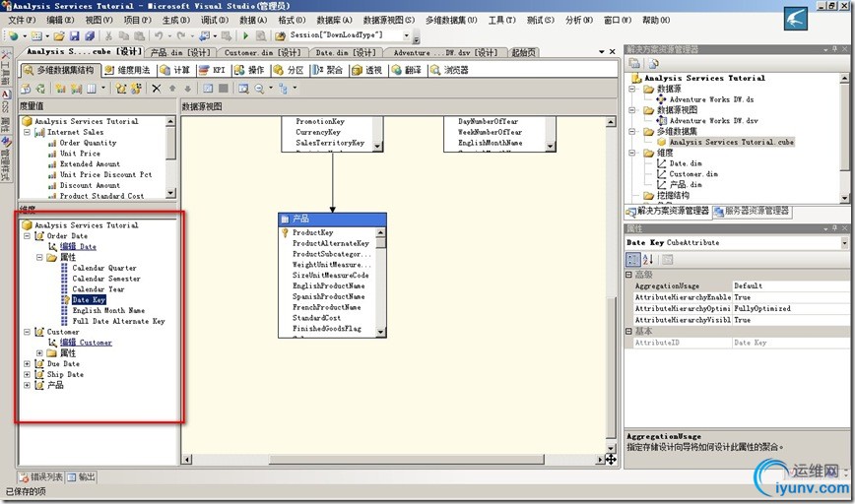The width and height of the screenshot is (855, 504).
Task: Click the New Project icon in main toolbar
Action: (x=13, y=36)
